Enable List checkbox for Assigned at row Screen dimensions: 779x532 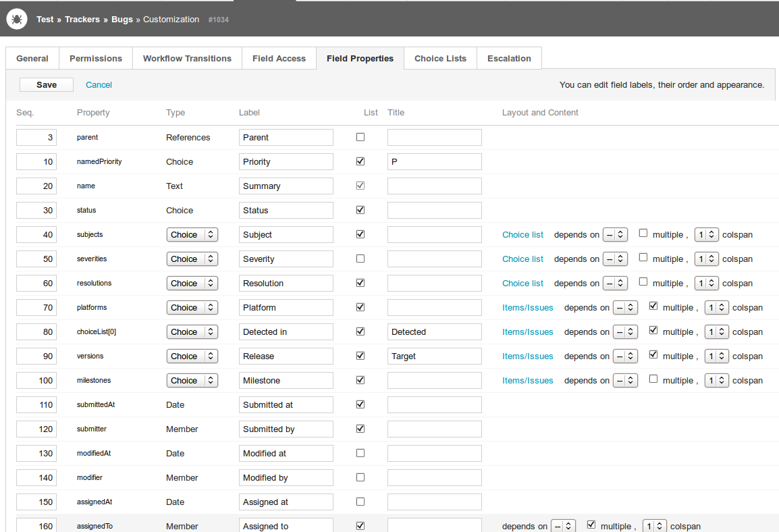360,502
